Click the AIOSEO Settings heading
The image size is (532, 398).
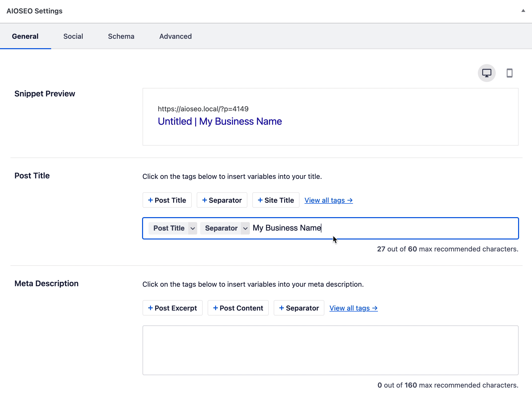point(35,11)
